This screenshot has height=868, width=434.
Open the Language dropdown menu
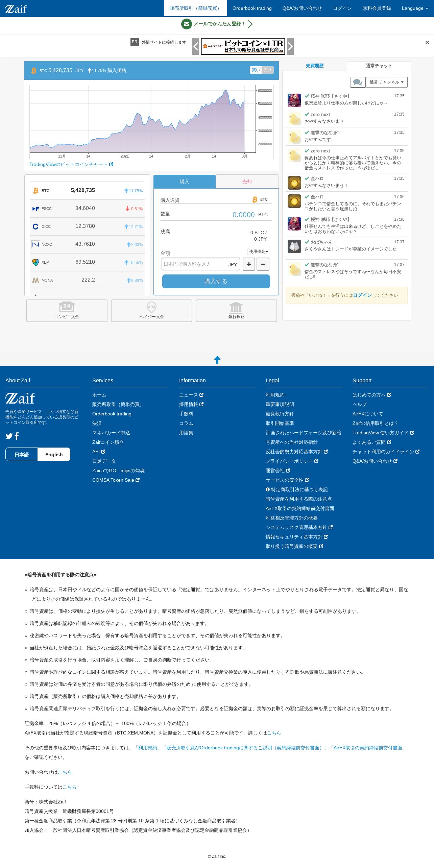click(x=415, y=8)
